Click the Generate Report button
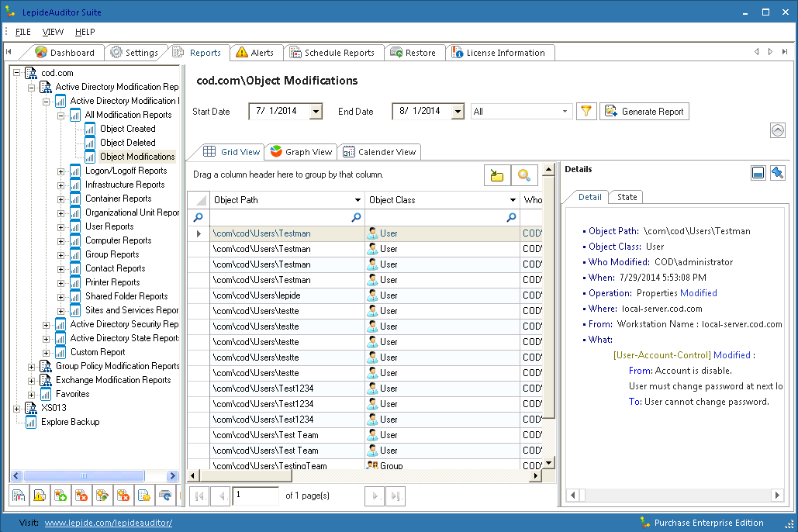798x532 pixels. pos(644,111)
